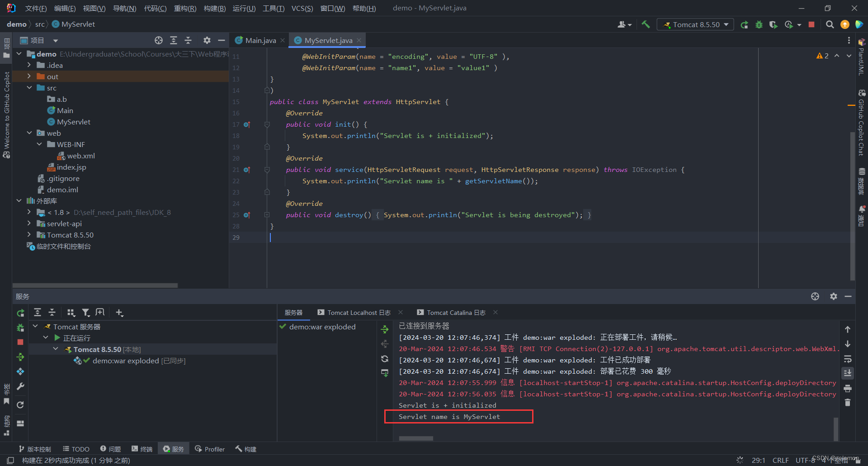Open the 文件(F) menu

pyautogui.click(x=36, y=8)
